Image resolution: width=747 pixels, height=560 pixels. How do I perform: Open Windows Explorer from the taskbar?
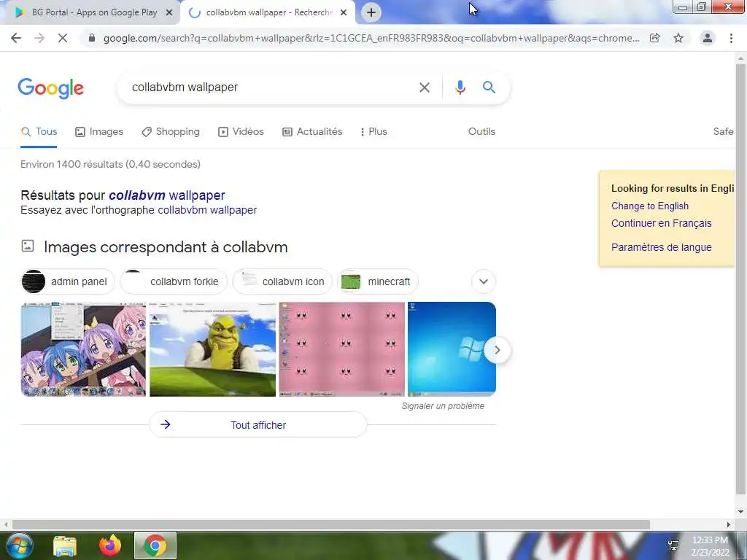click(x=65, y=545)
